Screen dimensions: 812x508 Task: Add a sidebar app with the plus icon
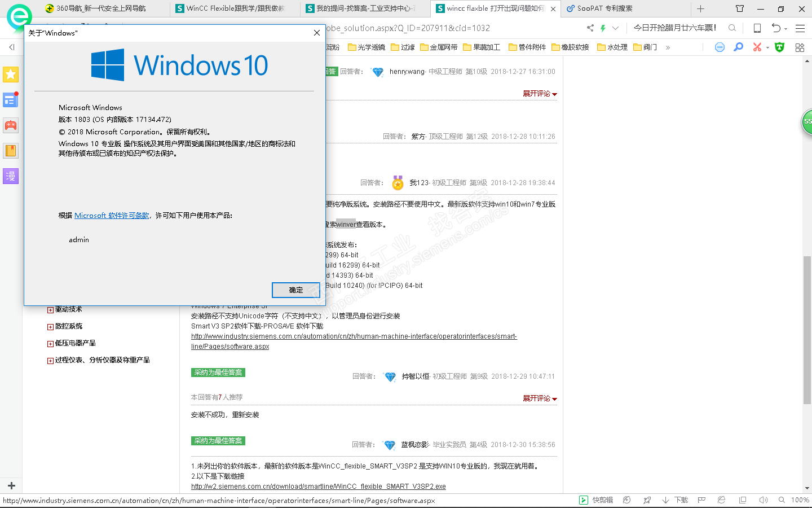click(x=11, y=485)
